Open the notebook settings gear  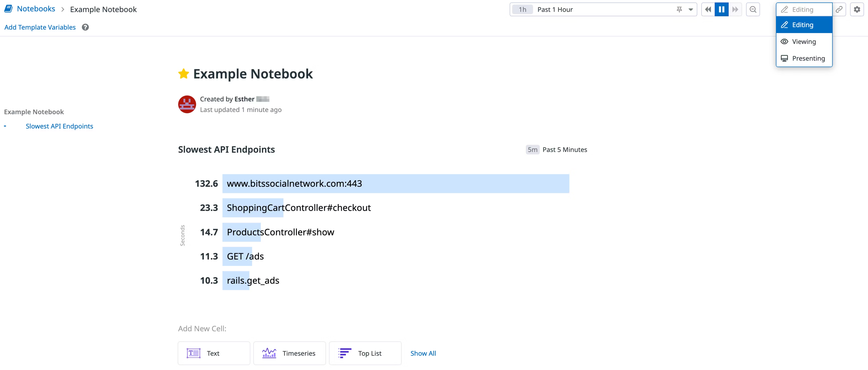click(x=857, y=9)
